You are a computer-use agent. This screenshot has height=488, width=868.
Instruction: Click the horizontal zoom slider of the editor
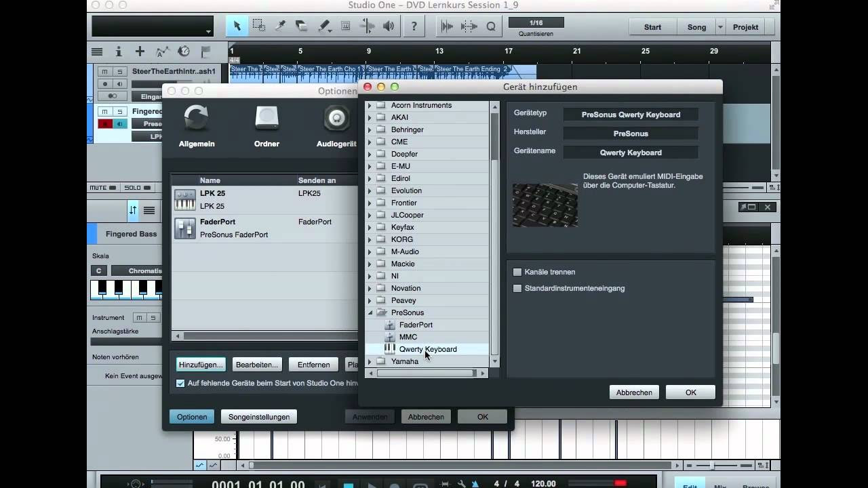click(x=711, y=466)
